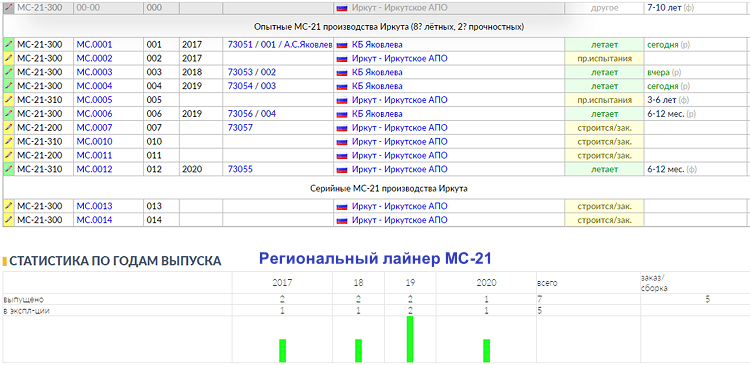
Task: Click the Russian flag icon in MC.0004 row
Action: [342, 87]
